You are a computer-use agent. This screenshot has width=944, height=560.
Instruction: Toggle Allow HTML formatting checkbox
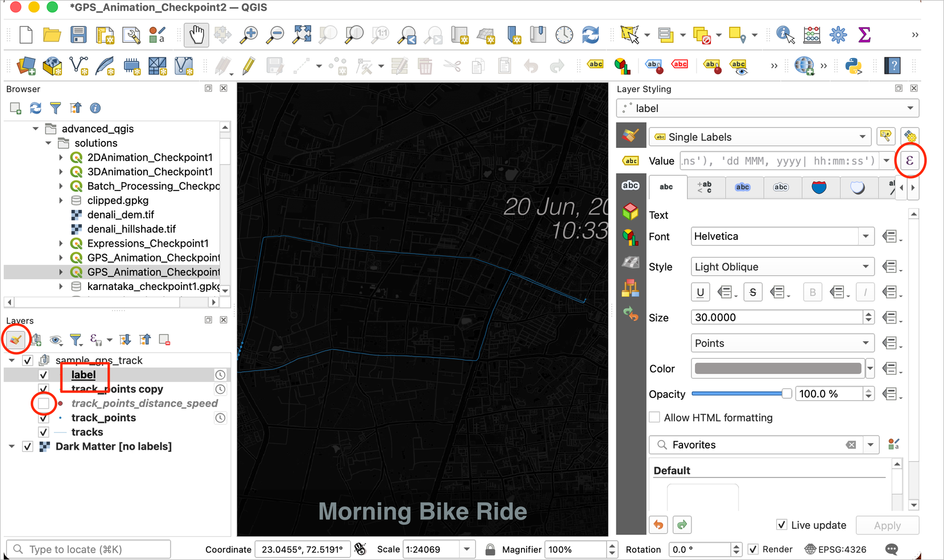(x=655, y=417)
